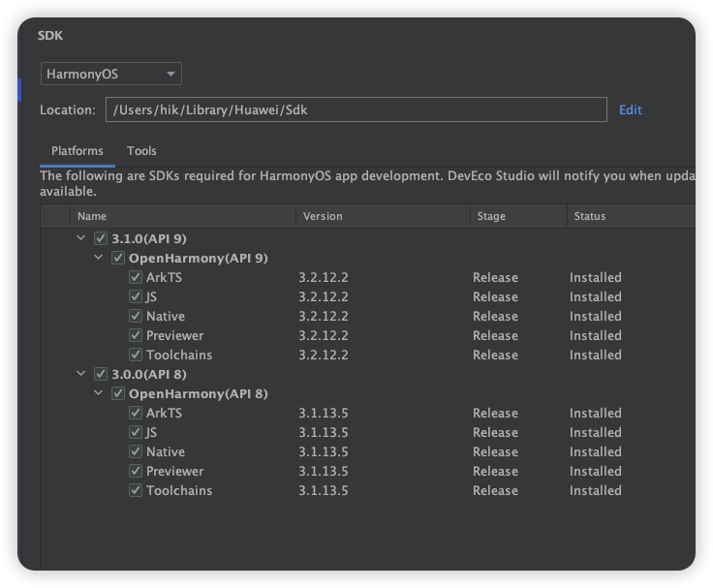Uncheck JS checkbox version 3.2.12.2
The width and height of the screenshot is (713, 588).
click(x=135, y=296)
